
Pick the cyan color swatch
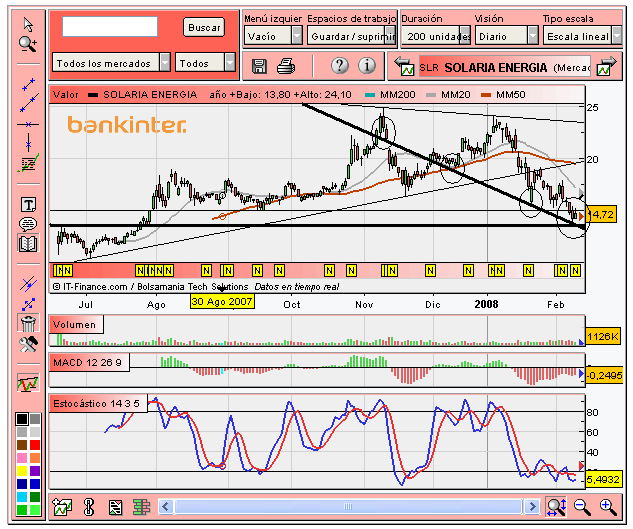pos(22,497)
